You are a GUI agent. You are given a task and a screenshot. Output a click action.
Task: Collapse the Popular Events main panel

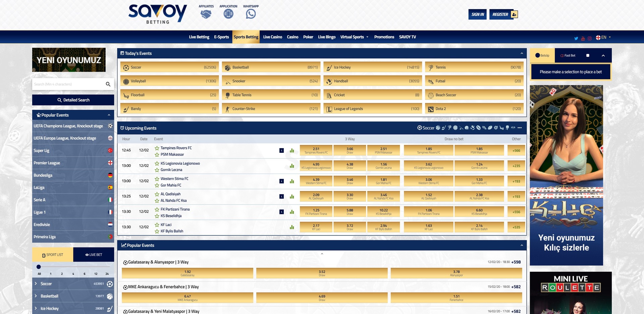click(522, 245)
